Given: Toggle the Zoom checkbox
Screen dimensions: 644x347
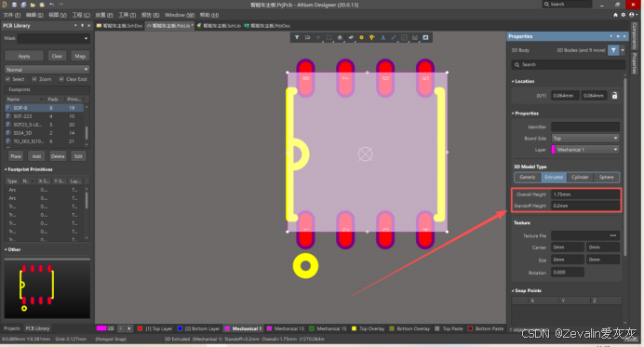Looking at the screenshot, I should (34, 79).
